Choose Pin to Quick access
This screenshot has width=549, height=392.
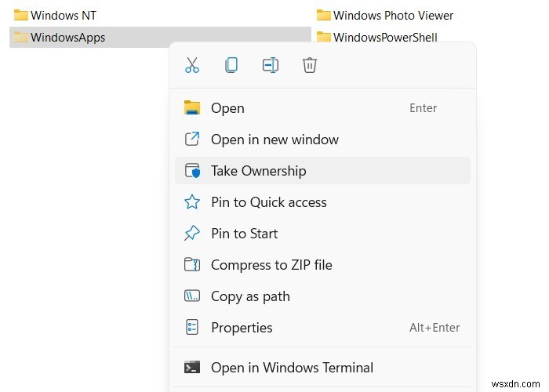[x=322, y=202]
